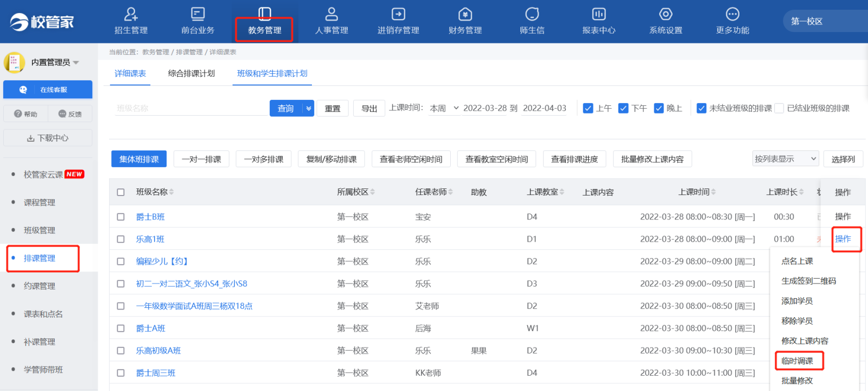Sort by 上课时长 column arrows
868x391 pixels.
(801, 192)
